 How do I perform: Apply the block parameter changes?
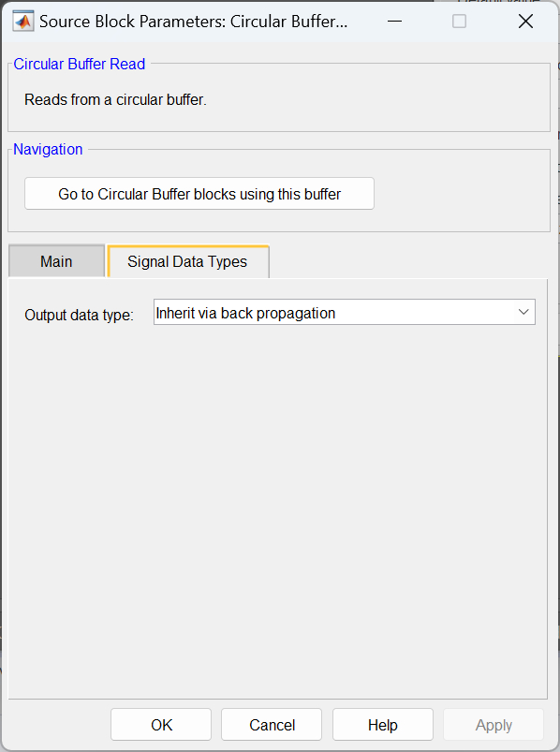pos(493,724)
